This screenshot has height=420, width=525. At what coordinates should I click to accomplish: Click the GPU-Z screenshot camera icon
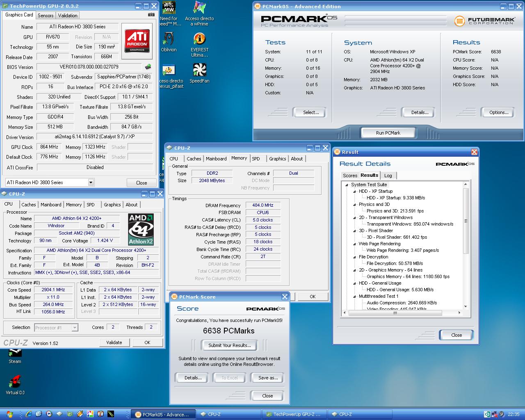coord(151,15)
